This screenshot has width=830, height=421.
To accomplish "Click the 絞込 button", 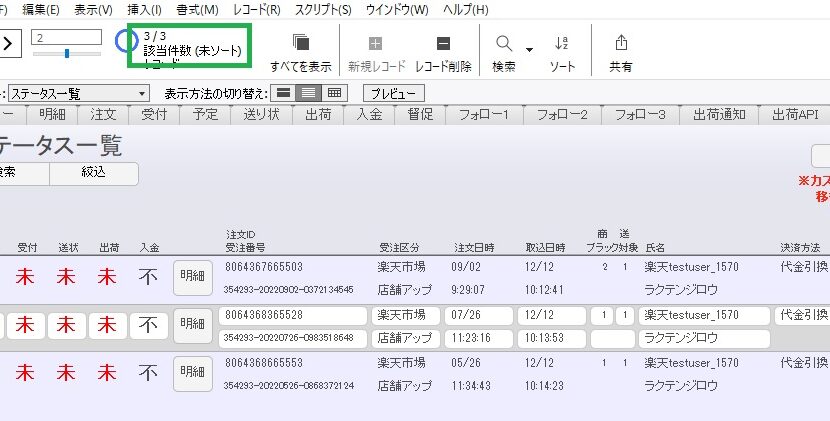I will pos(94,173).
